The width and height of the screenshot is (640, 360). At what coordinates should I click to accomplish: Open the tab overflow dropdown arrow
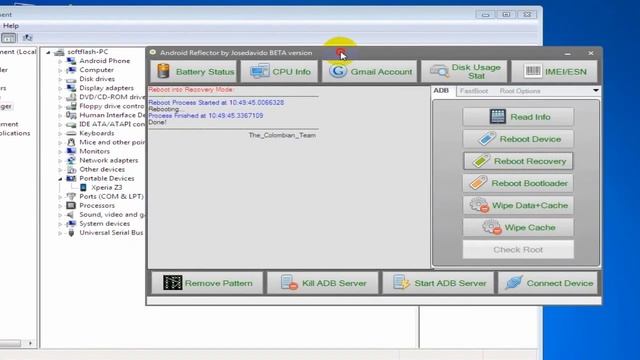[x=596, y=91]
